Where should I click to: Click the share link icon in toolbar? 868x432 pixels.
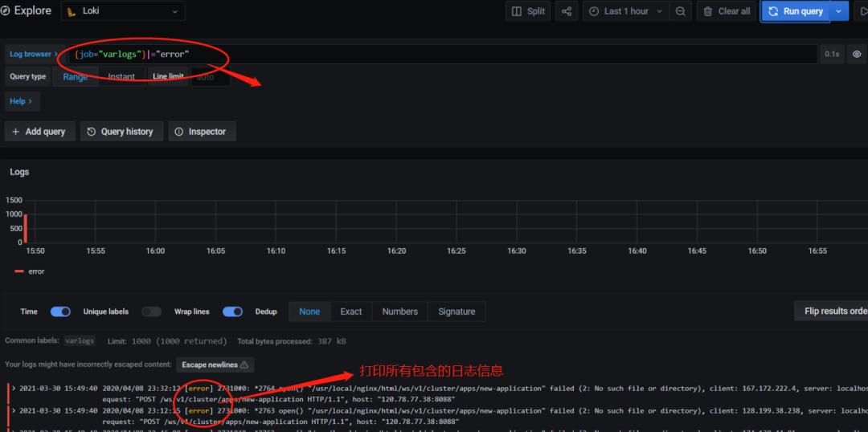(567, 11)
